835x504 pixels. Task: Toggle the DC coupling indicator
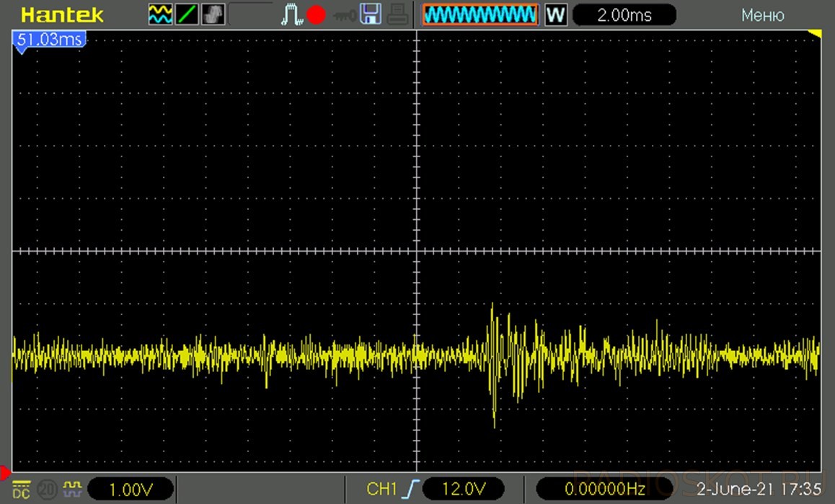(21, 490)
